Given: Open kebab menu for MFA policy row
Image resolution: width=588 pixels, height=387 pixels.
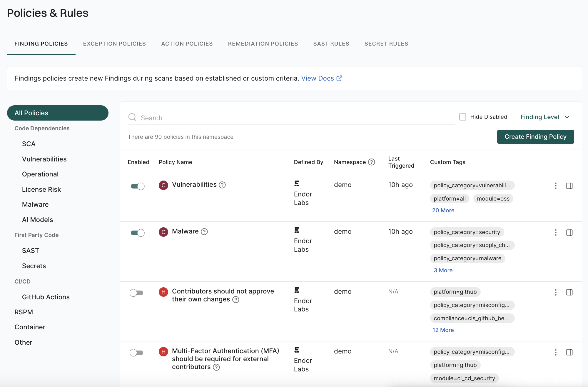Looking at the screenshot, I should pos(555,352).
